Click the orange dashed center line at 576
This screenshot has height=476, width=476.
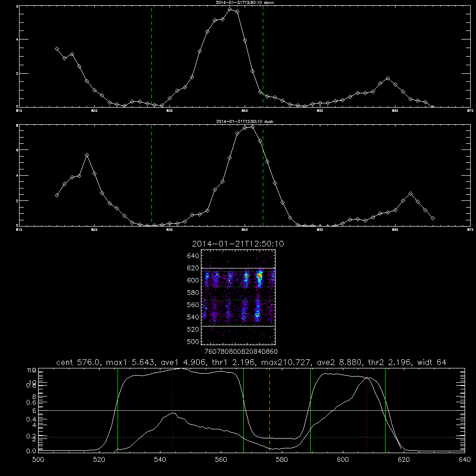269,410
